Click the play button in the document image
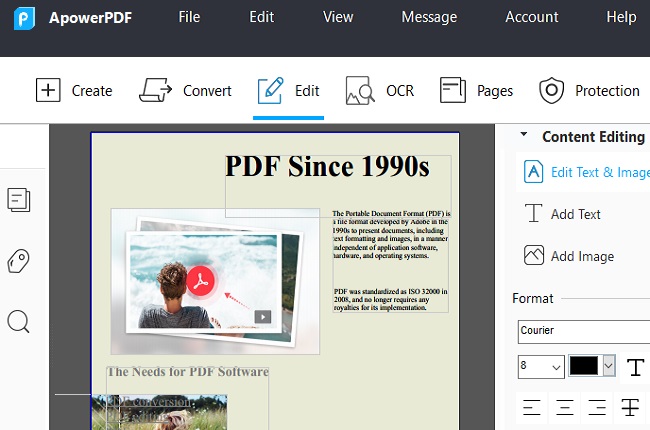This screenshot has height=430, width=650. [x=263, y=317]
